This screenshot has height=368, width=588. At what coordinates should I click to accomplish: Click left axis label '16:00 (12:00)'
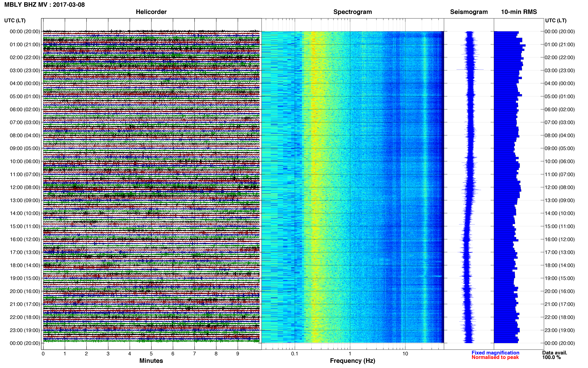click(25, 239)
